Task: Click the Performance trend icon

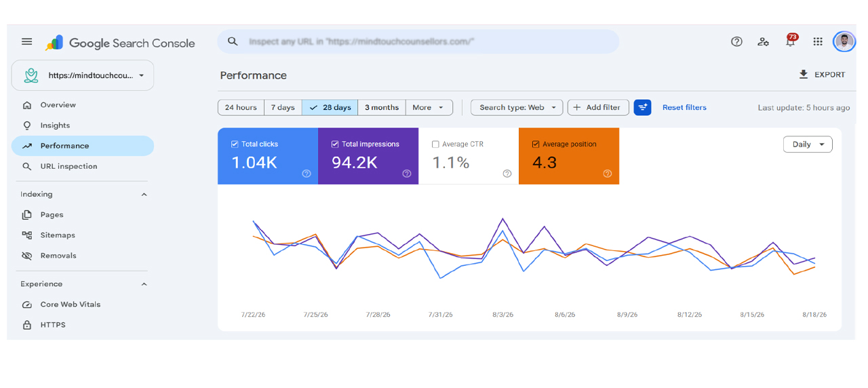Action: pos(27,146)
